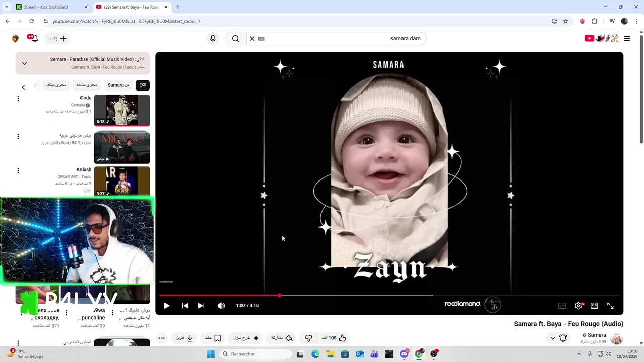The width and height of the screenshot is (644, 362).
Task: Open more actions ellipsis under video
Action: click(x=162, y=338)
